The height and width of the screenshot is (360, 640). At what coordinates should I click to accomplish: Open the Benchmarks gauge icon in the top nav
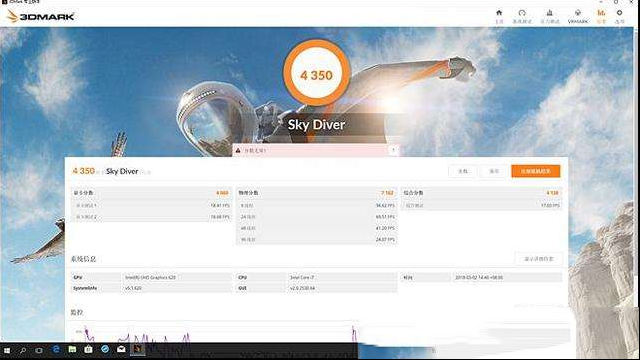coord(522,13)
